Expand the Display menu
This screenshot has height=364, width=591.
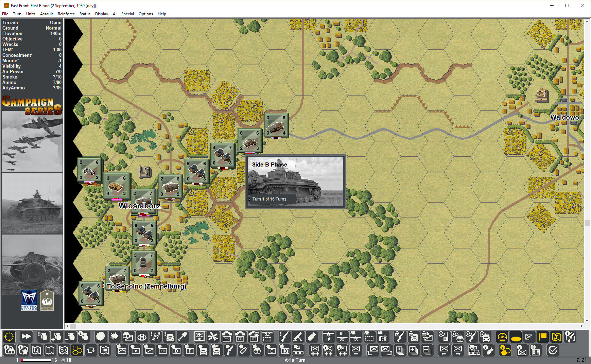[x=101, y=14]
